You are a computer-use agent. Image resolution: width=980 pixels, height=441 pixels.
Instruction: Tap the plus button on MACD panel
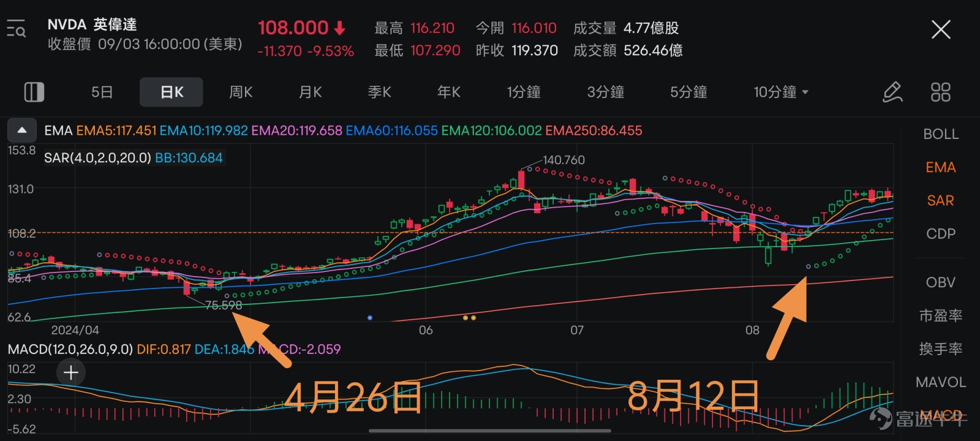tap(71, 372)
